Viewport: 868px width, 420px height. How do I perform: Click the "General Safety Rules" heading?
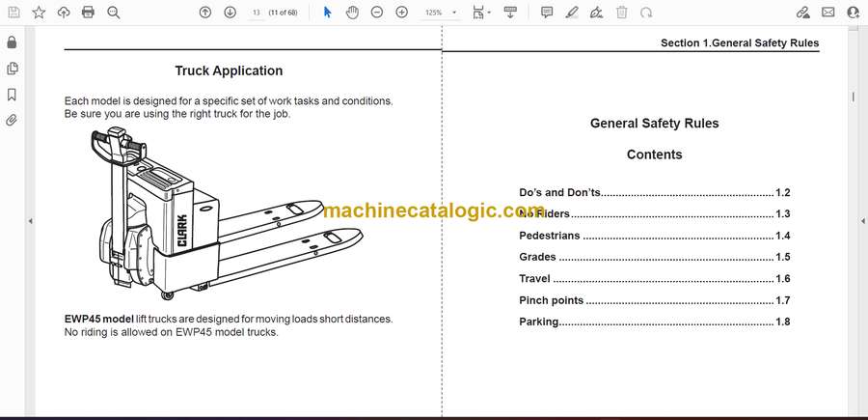[654, 123]
